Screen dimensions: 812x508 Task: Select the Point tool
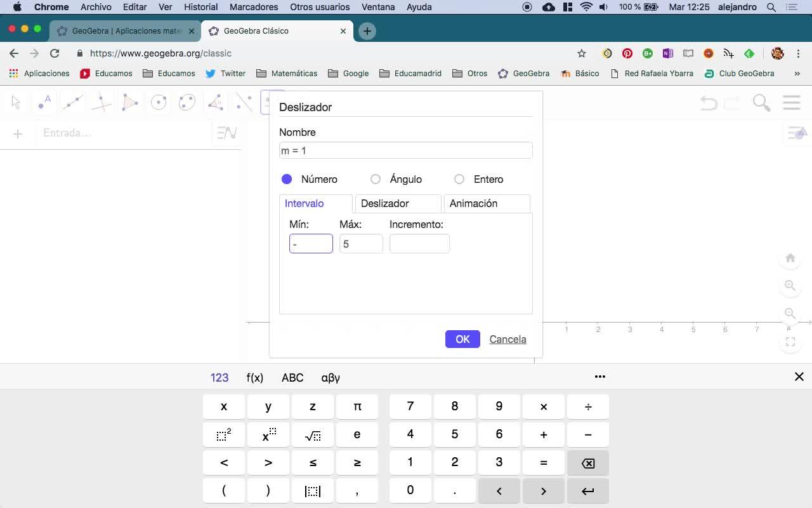[x=44, y=102]
